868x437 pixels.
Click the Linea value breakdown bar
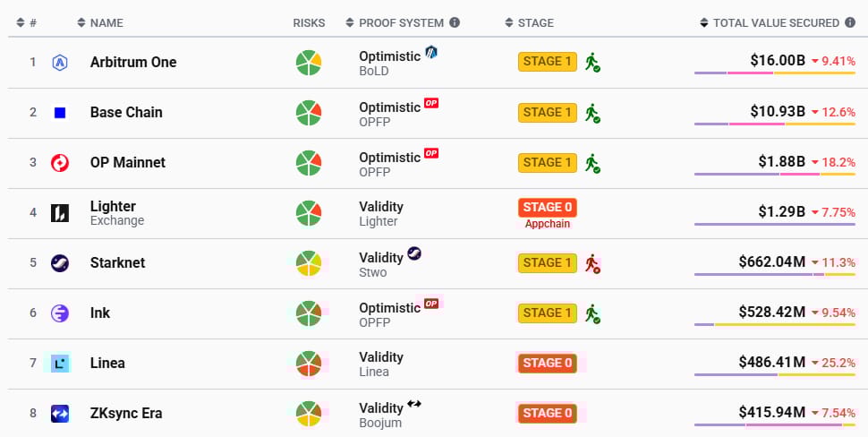[x=775, y=375]
